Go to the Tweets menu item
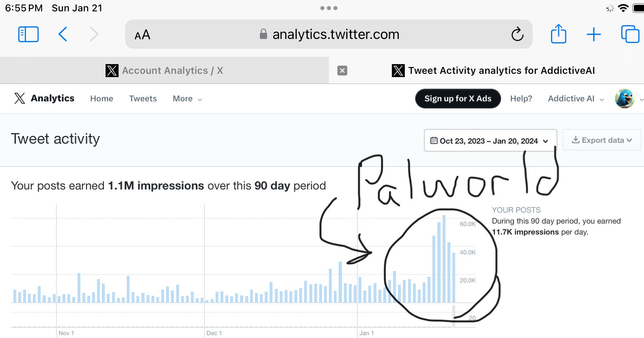644x338 pixels. (143, 99)
